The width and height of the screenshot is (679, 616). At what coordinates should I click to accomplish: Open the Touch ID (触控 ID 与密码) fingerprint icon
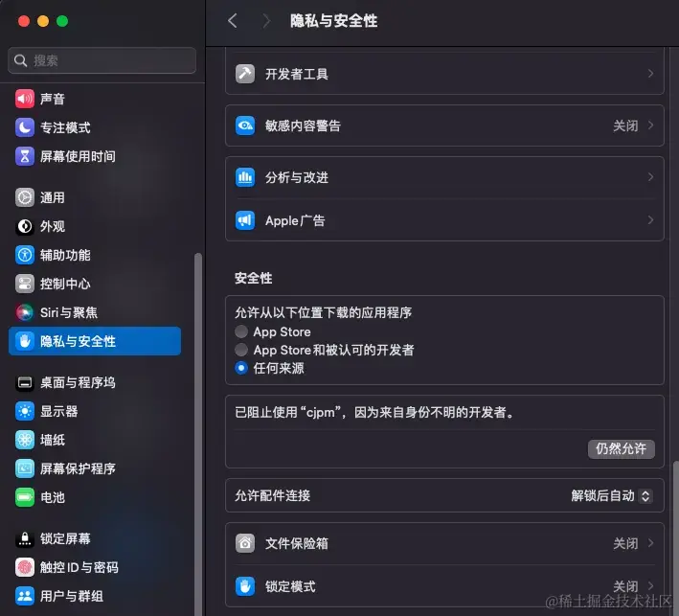coord(25,567)
